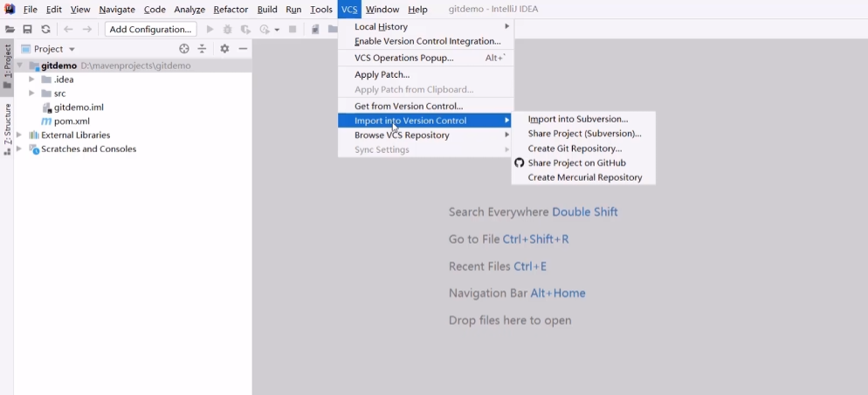This screenshot has height=395, width=868.
Task: Close the open VCS menu
Action: click(349, 10)
